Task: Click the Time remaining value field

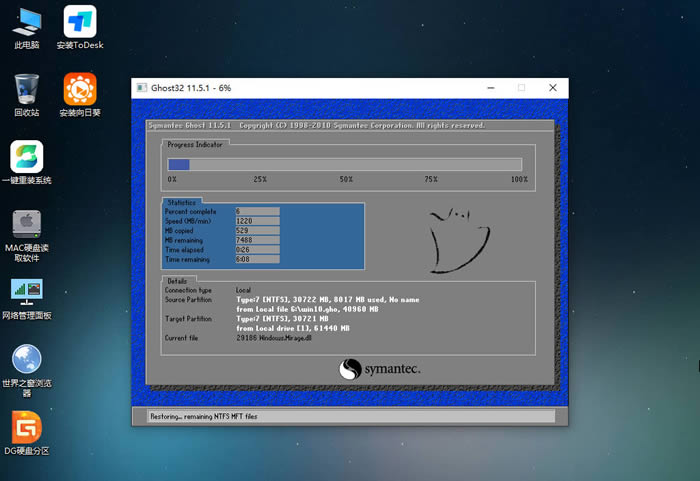Action: click(256, 259)
